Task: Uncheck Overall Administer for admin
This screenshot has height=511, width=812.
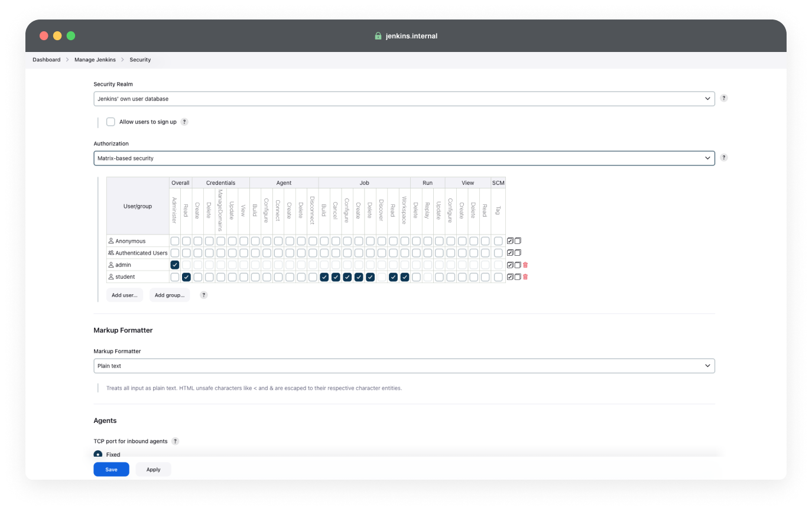Action: (175, 265)
